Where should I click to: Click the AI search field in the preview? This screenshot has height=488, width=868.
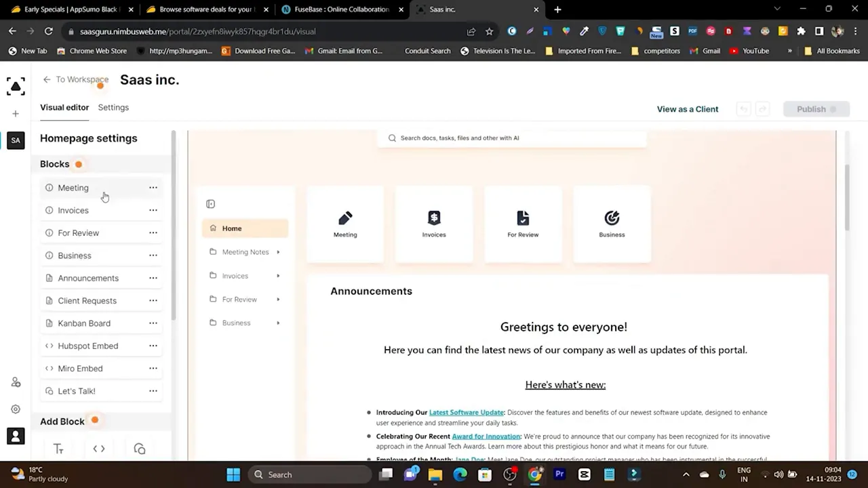(512, 138)
